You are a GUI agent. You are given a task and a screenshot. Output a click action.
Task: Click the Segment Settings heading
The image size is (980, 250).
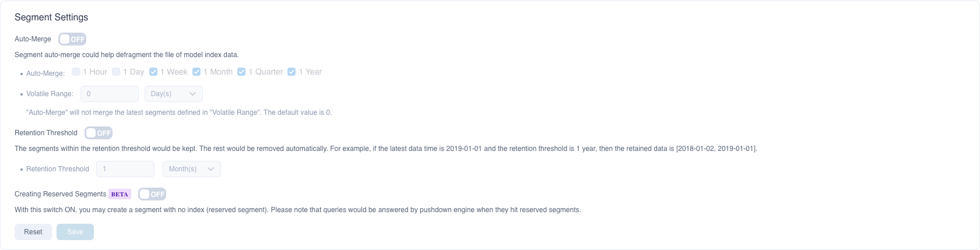pyautogui.click(x=51, y=17)
